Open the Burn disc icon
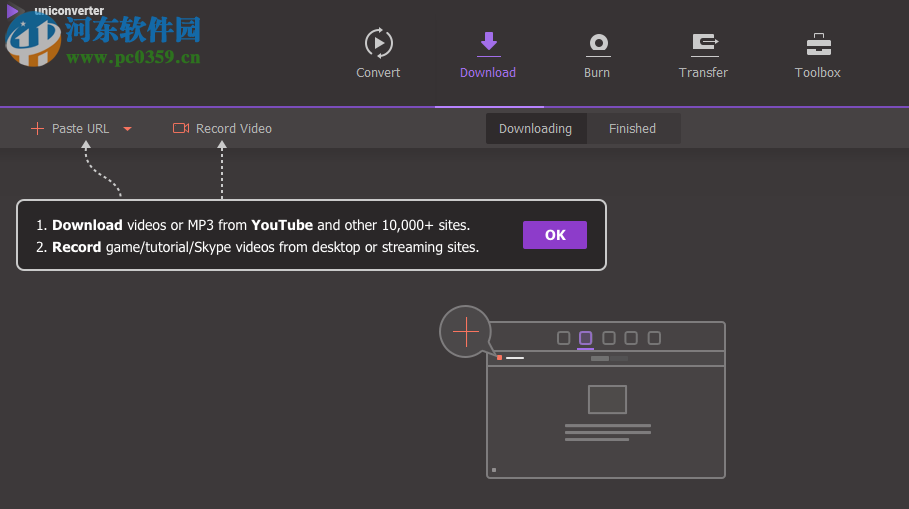This screenshot has width=909, height=509. pos(598,44)
